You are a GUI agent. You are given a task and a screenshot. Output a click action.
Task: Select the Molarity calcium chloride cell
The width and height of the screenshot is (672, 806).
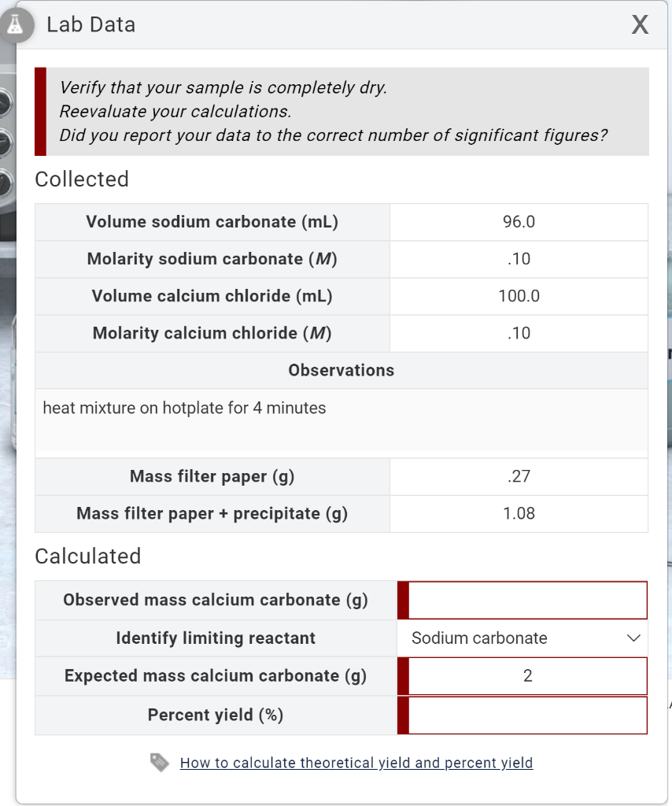pyautogui.click(x=519, y=333)
